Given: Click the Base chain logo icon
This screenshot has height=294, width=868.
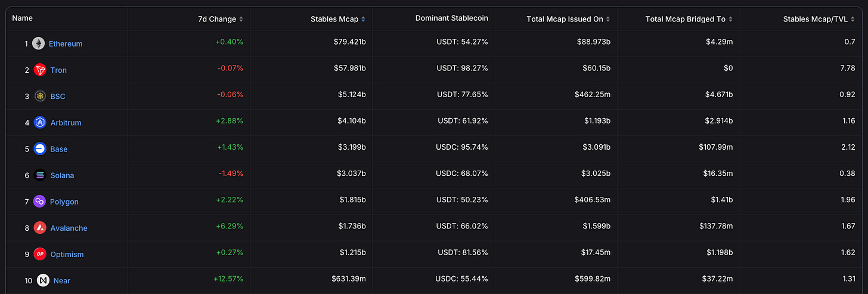Looking at the screenshot, I should [40, 148].
